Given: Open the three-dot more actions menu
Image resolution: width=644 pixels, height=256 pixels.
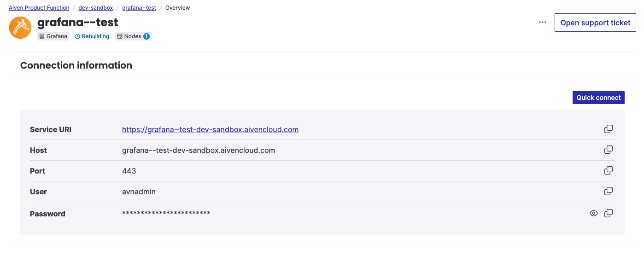Looking at the screenshot, I should click(543, 23).
